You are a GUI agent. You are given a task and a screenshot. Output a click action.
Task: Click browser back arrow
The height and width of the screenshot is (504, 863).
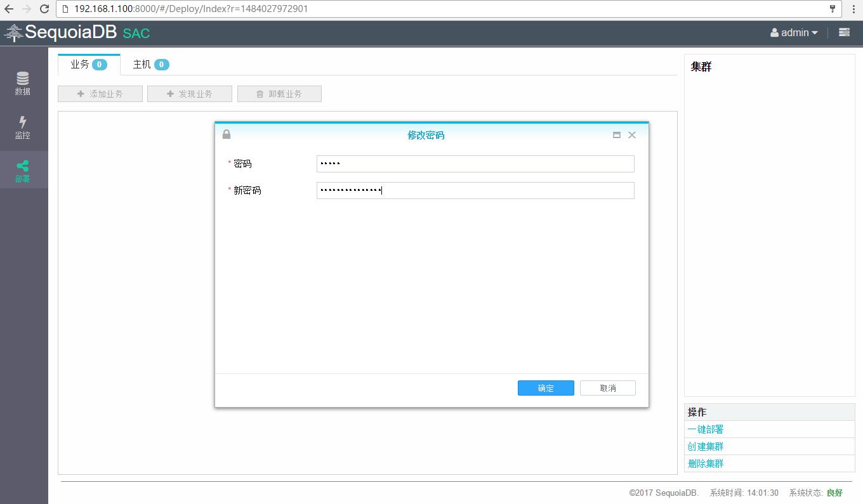coord(9,10)
